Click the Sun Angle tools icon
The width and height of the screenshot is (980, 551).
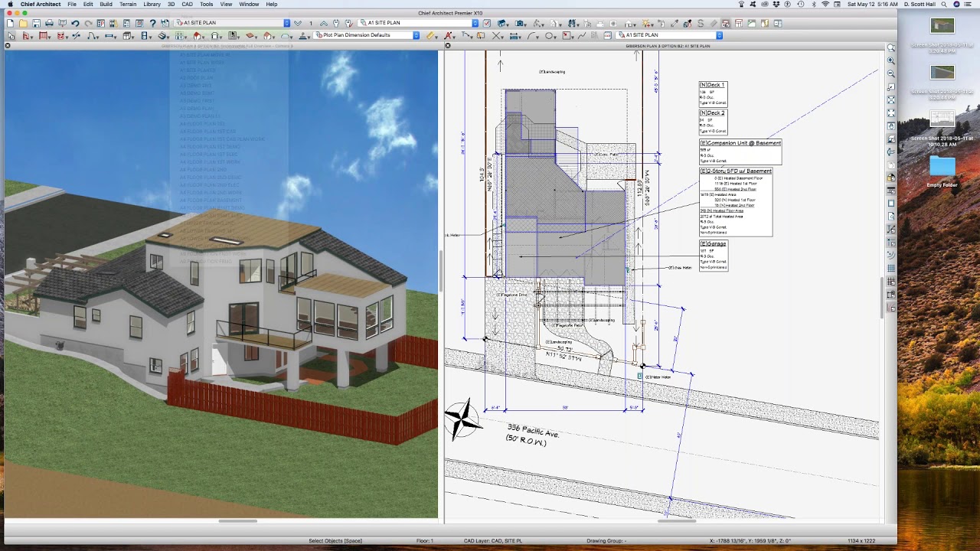coord(646,23)
